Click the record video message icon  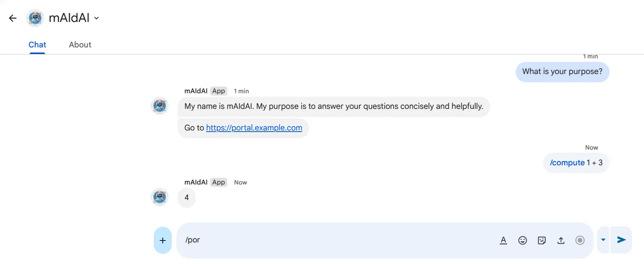tap(580, 240)
